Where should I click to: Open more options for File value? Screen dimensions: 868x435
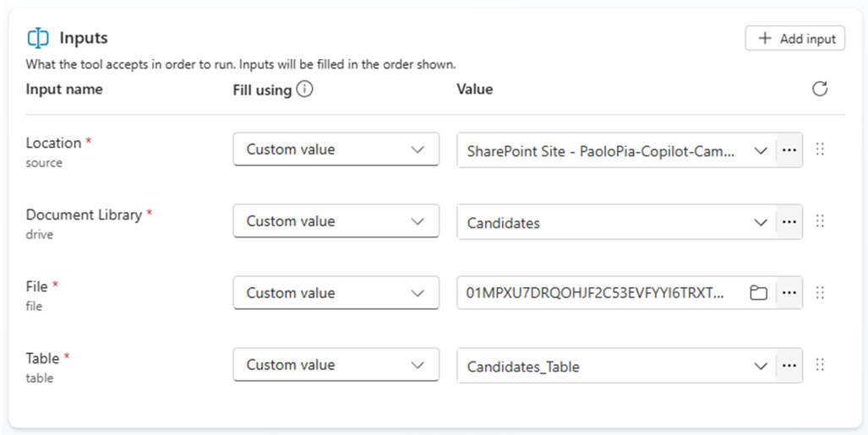pyautogui.click(x=789, y=293)
